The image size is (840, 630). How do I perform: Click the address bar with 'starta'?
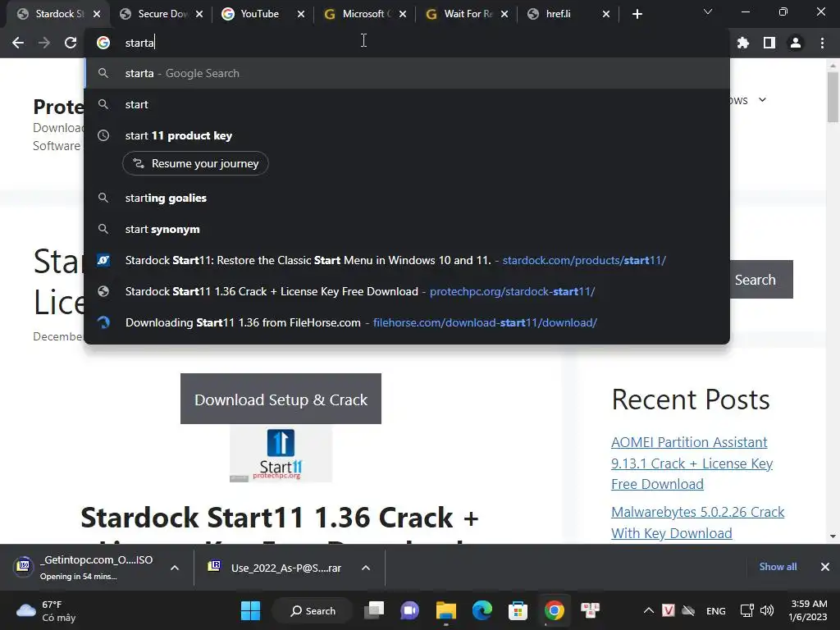407,43
